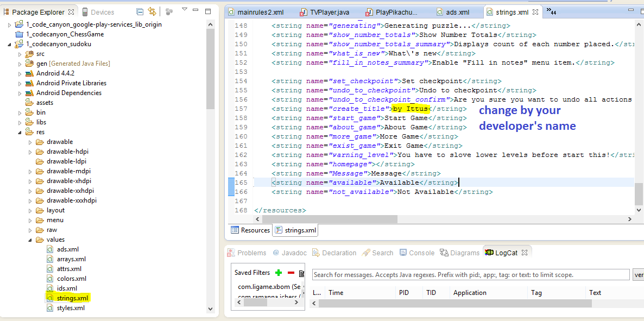
Task: Select com.ligame.xbom saved filter
Action: pyautogui.click(x=270, y=286)
